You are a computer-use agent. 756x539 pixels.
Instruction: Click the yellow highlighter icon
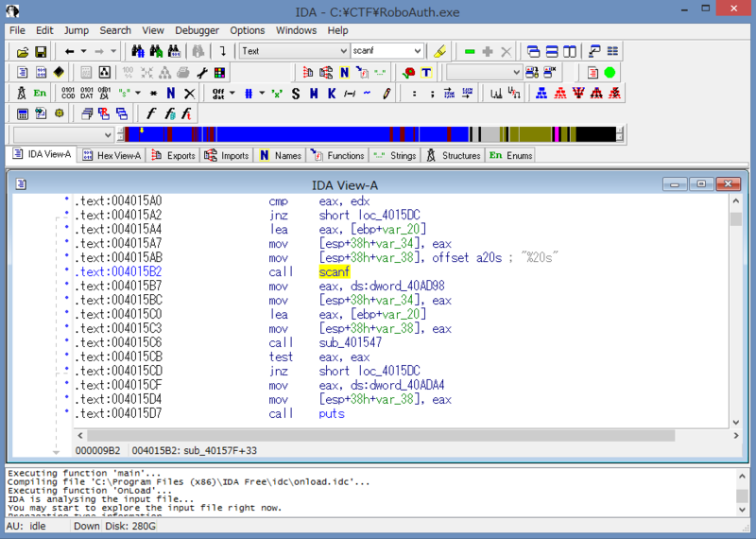coord(439,51)
